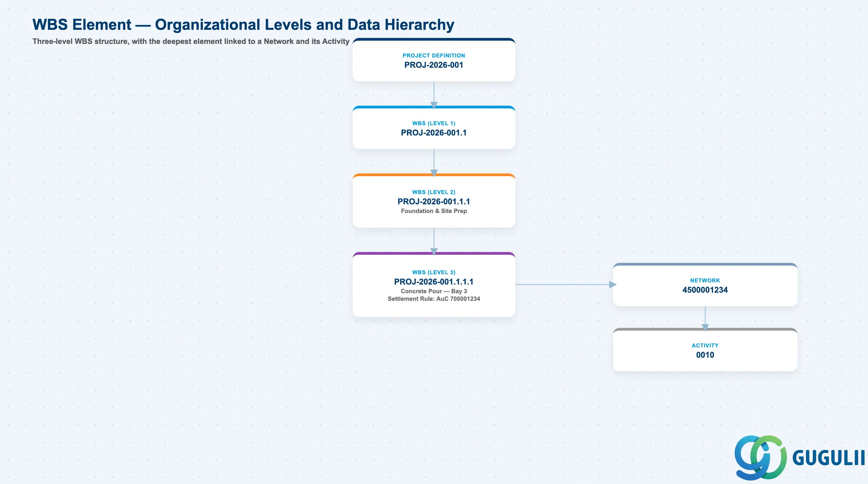Click 'Concrete Pour — Bay 3' text
This screenshot has height=484, width=868.
pos(434,291)
